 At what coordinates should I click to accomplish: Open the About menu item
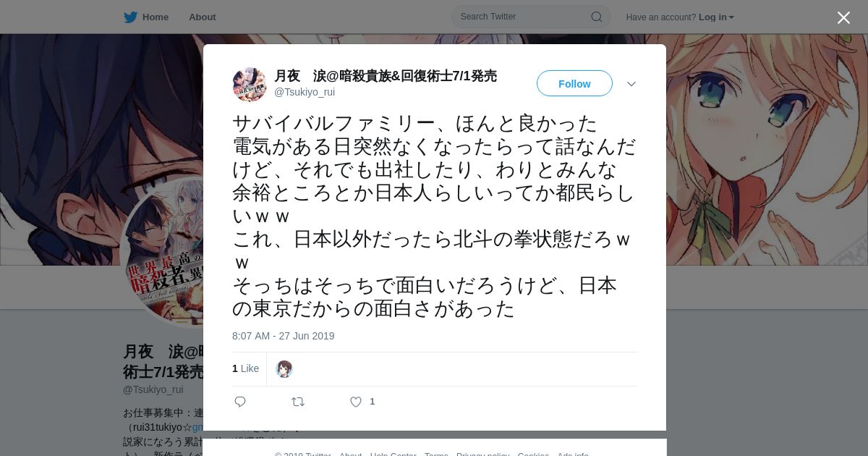[202, 17]
